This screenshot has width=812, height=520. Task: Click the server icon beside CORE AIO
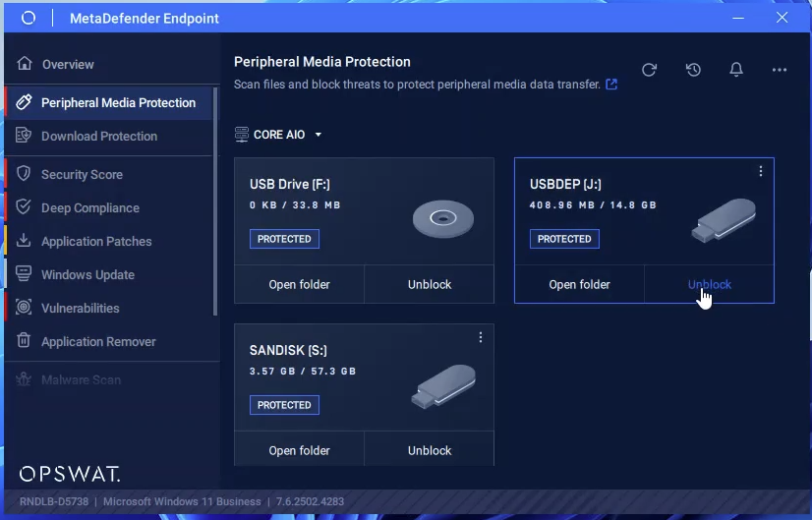pyautogui.click(x=241, y=135)
